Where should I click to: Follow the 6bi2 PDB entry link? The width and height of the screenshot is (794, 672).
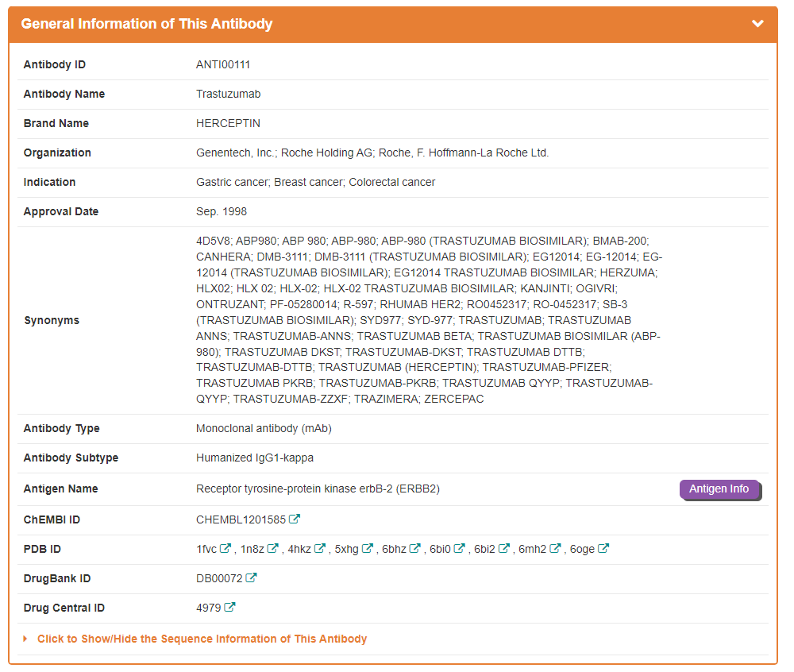[484, 549]
